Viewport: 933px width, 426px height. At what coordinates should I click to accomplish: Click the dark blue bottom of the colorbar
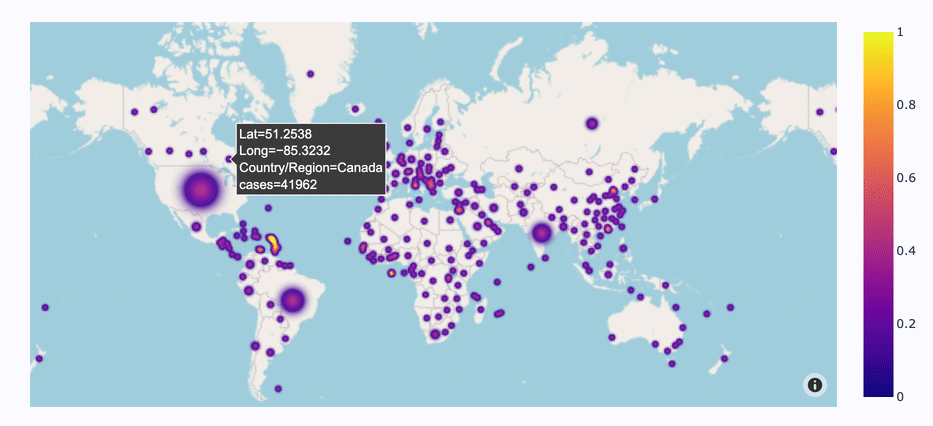click(x=878, y=390)
